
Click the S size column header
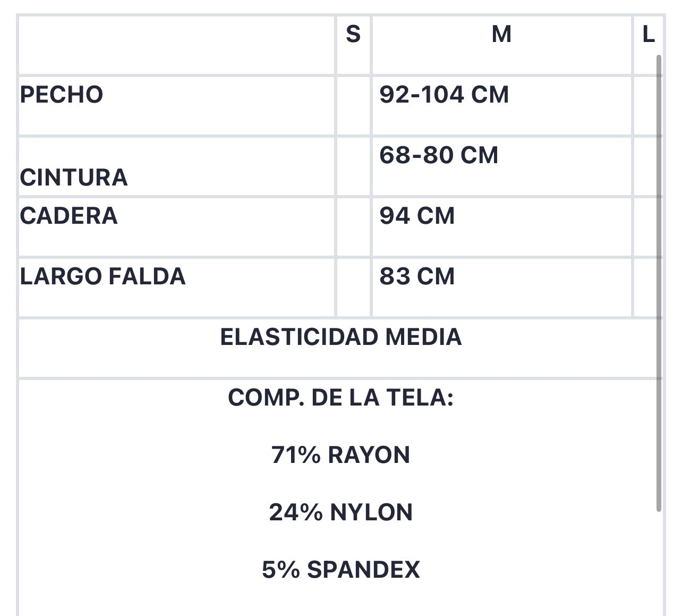(x=353, y=35)
